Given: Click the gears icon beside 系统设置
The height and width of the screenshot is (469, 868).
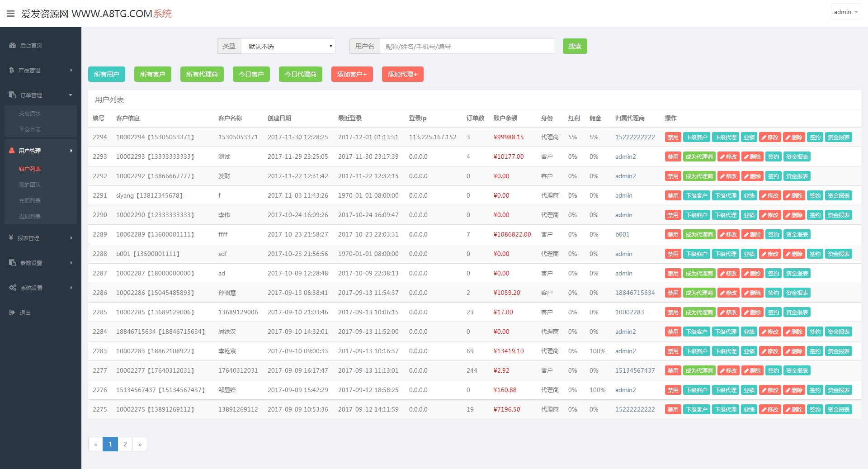Looking at the screenshot, I should [13, 288].
